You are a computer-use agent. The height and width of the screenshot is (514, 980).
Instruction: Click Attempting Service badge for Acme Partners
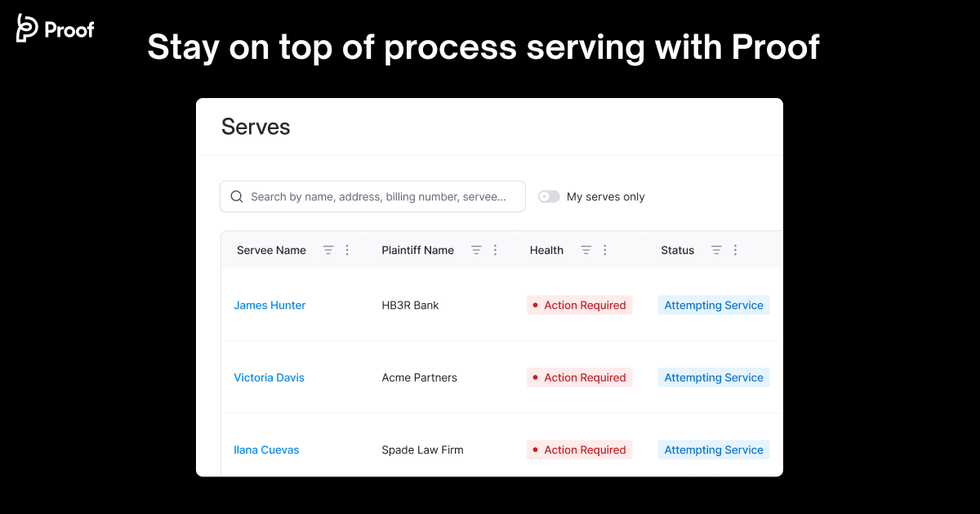click(x=713, y=378)
